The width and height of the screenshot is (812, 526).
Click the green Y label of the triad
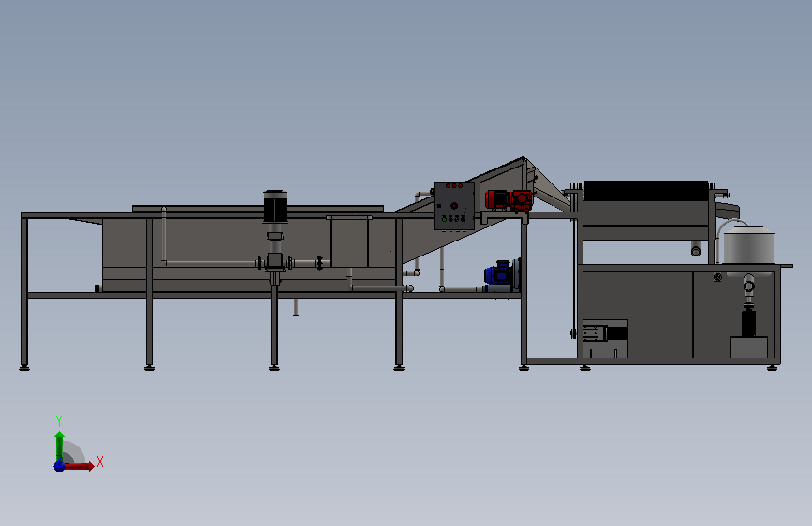click(x=59, y=421)
